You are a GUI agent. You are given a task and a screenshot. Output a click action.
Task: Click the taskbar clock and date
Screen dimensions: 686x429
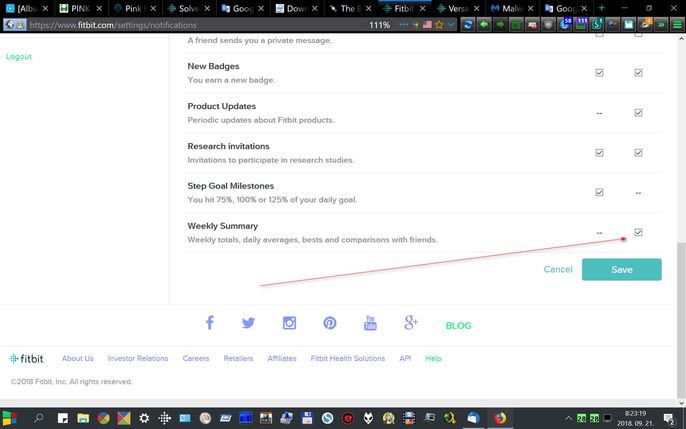pos(636,419)
